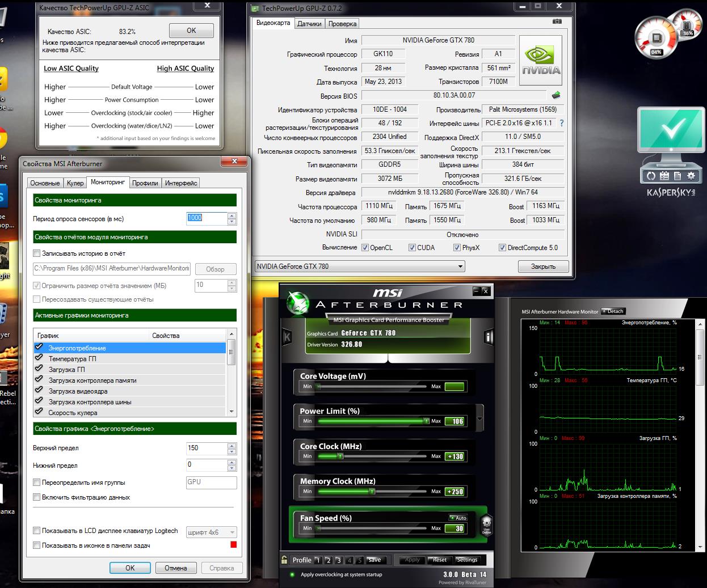Check Переопределить имя группы

tap(37, 483)
